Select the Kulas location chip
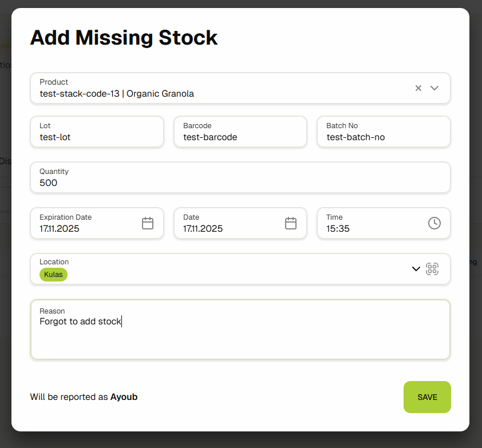This screenshot has width=482, height=448. pyautogui.click(x=53, y=275)
